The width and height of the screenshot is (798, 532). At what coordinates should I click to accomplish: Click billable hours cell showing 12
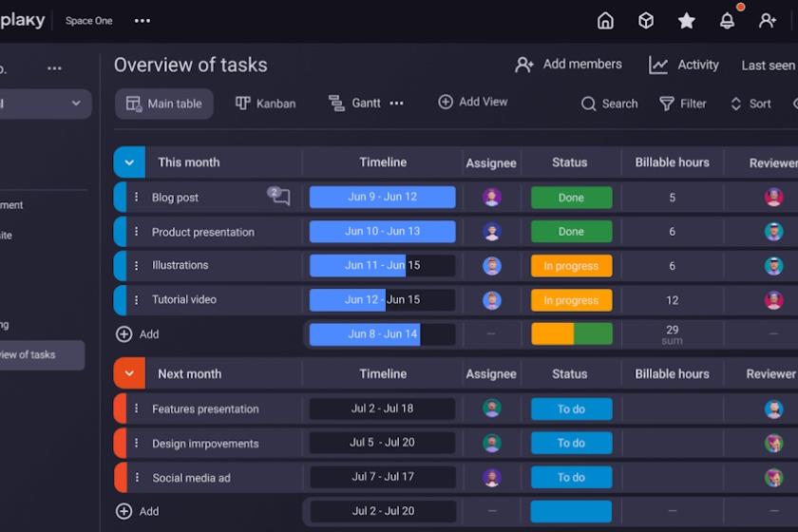673,300
